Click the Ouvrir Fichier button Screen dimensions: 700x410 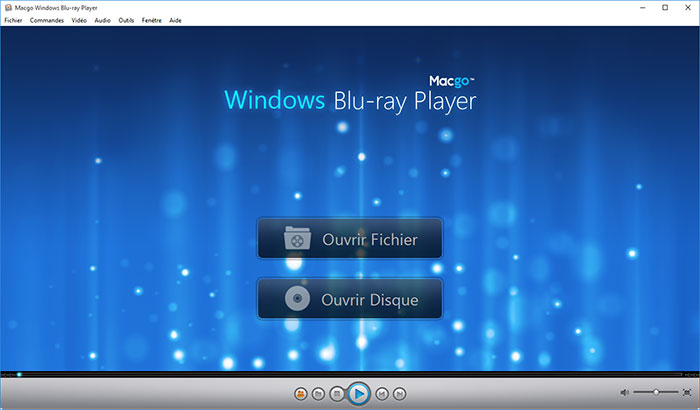coord(350,238)
